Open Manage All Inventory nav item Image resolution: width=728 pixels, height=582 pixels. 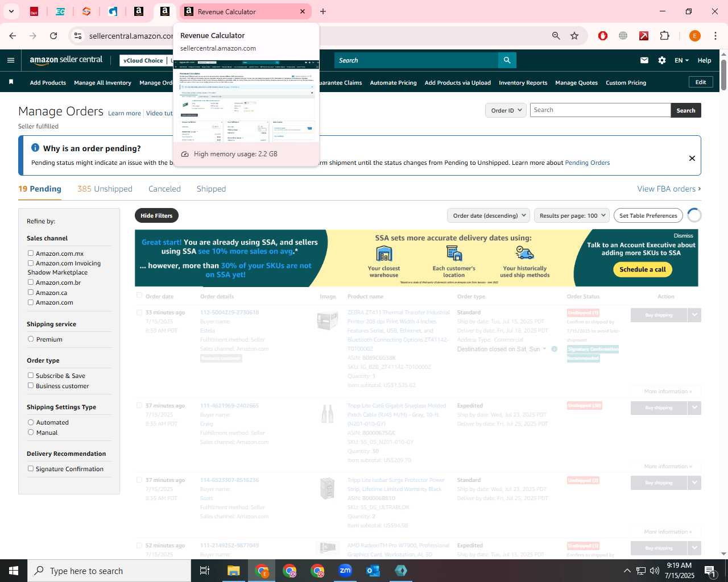click(102, 83)
